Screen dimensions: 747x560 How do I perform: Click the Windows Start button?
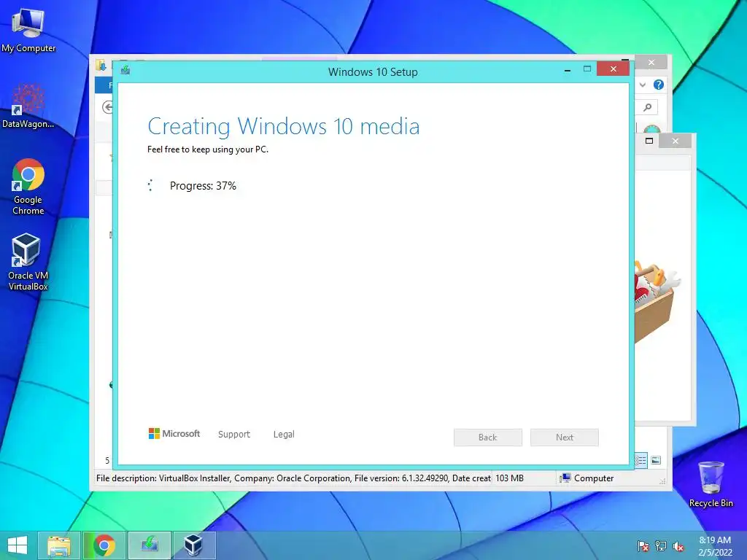click(18, 545)
